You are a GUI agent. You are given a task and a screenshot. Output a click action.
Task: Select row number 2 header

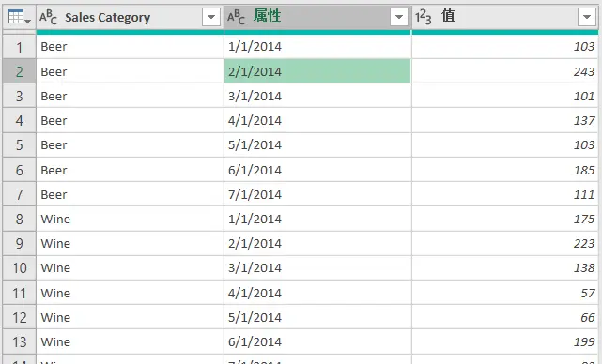coord(19,71)
